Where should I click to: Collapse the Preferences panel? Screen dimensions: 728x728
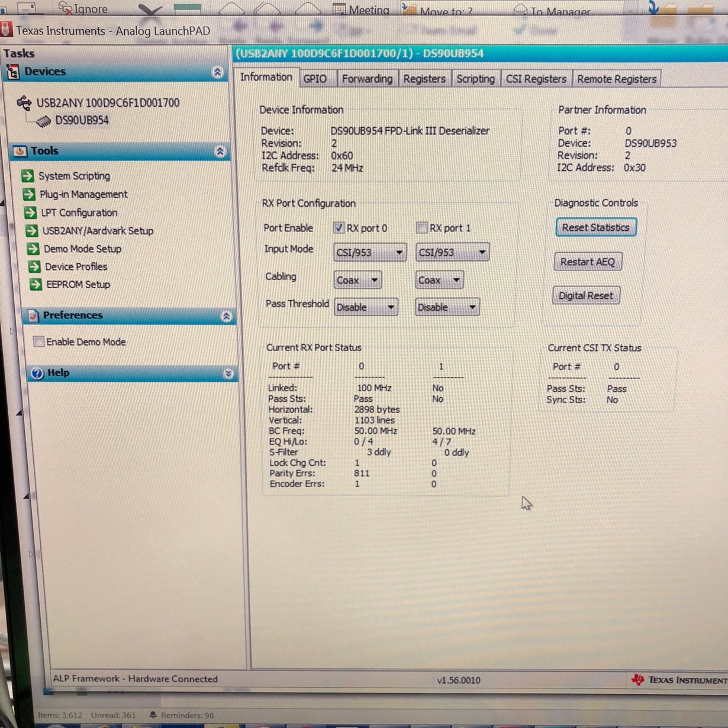point(226,316)
